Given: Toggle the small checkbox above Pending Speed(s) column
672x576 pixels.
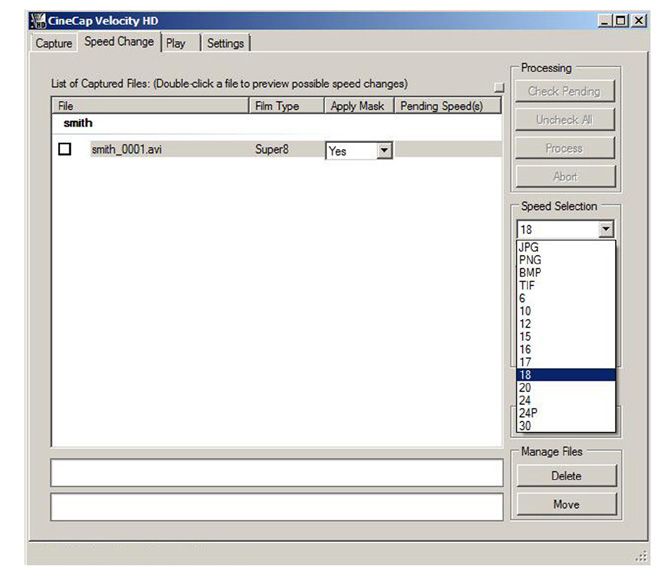Looking at the screenshot, I should pyautogui.click(x=499, y=87).
